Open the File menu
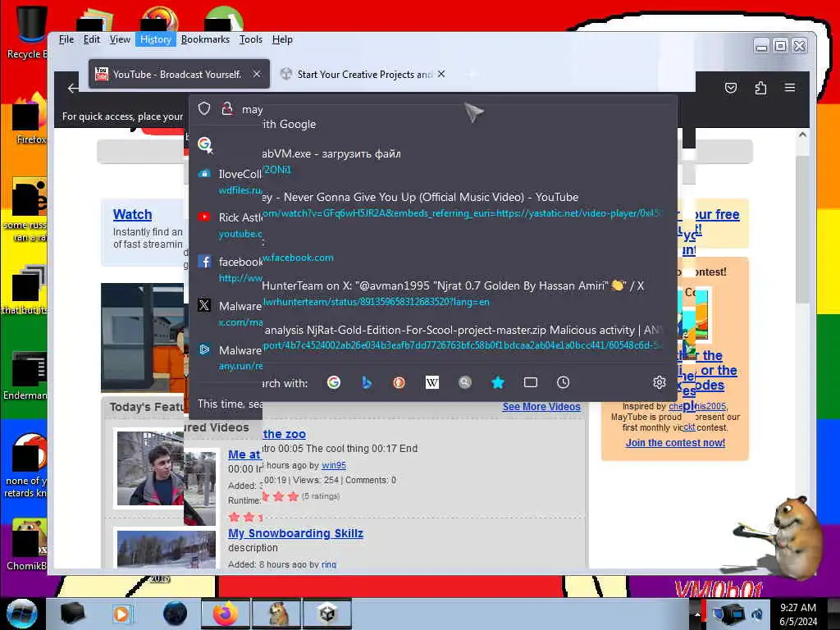This screenshot has height=630, width=840. (x=66, y=39)
